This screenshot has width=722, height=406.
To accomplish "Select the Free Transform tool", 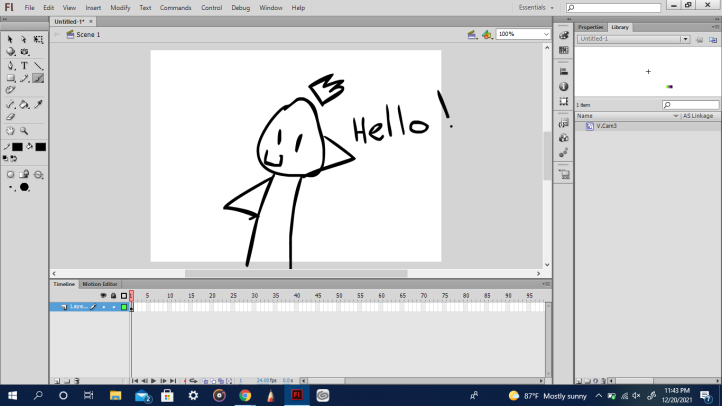I will [38, 39].
